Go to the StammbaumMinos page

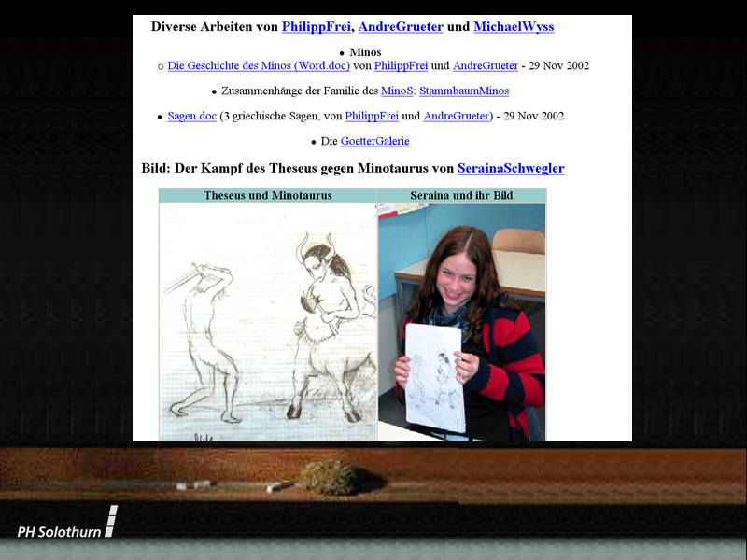(464, 91)
